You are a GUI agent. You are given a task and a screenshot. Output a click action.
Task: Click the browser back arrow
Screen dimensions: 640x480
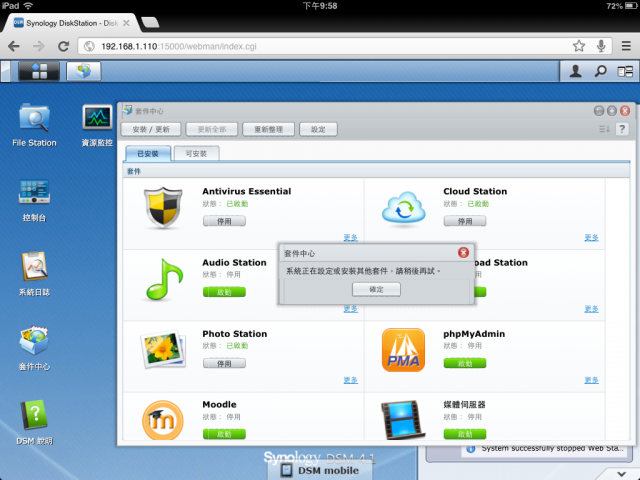coord(14,46)
